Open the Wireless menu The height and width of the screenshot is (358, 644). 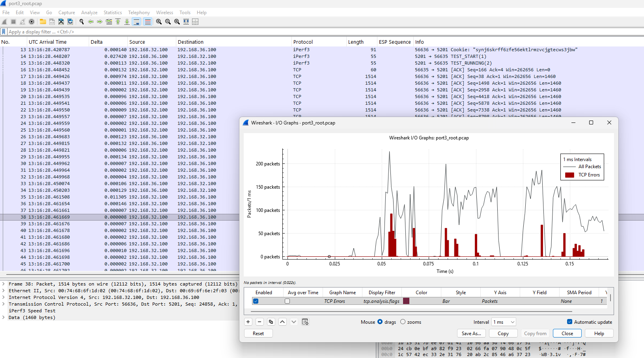click(164, 13)
